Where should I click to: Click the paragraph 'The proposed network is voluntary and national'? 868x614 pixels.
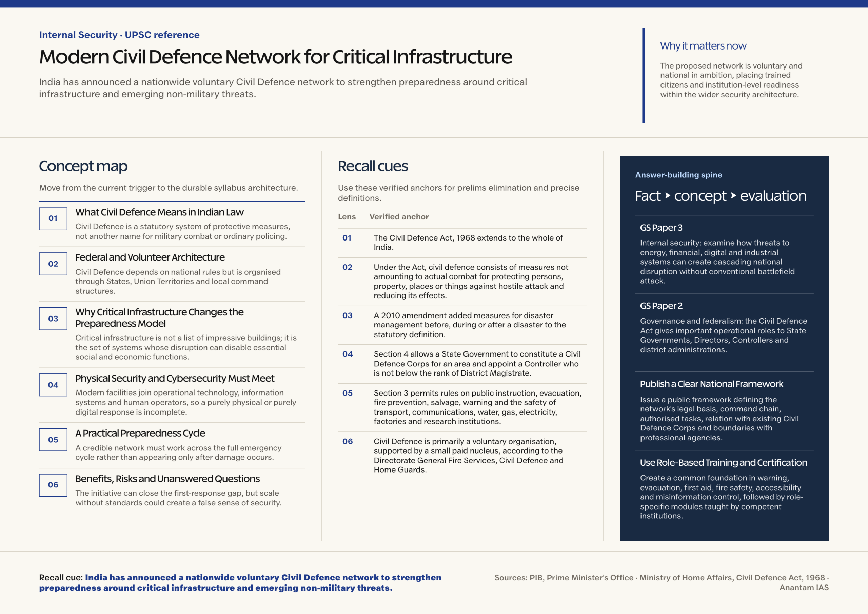pyautogui.click(x=731, y=80)
